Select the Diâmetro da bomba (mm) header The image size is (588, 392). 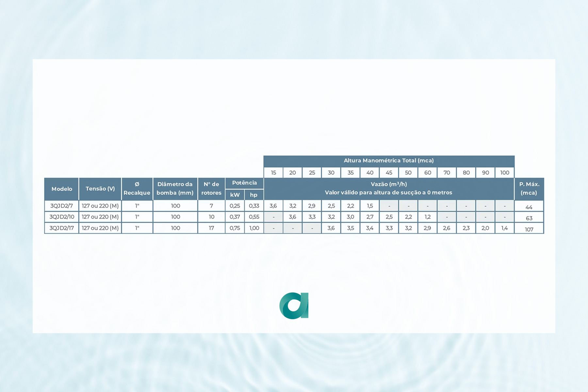tap(175, 189)
